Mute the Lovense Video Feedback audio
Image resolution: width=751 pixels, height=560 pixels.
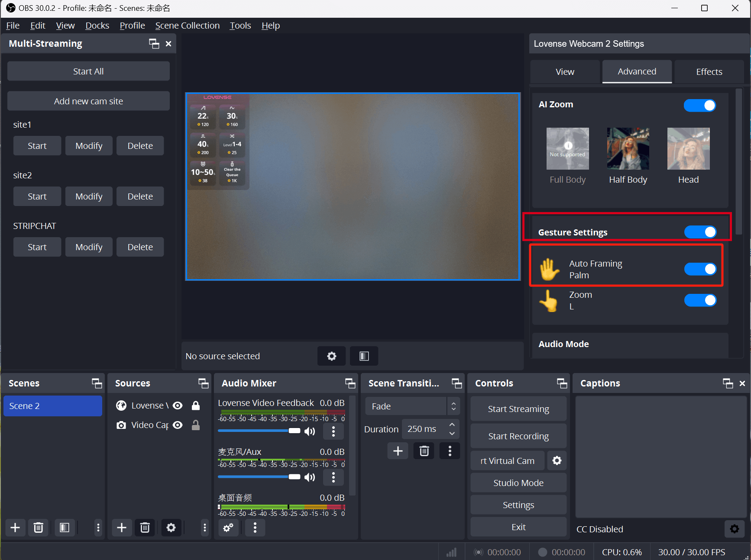click(310, 431)
